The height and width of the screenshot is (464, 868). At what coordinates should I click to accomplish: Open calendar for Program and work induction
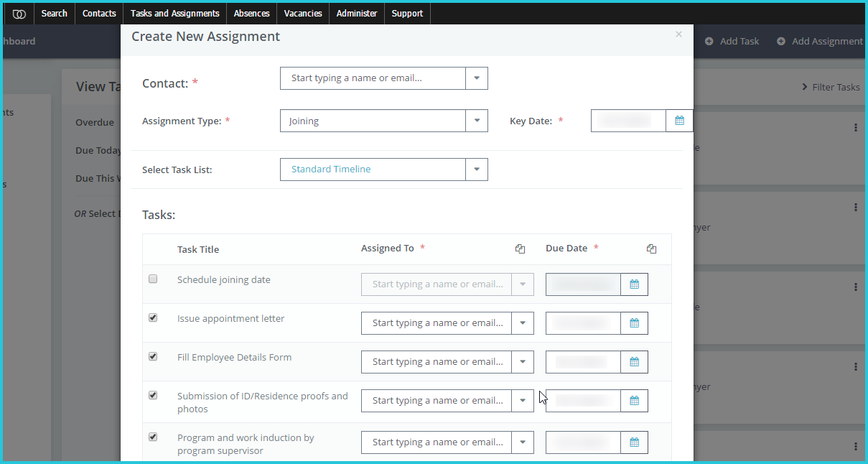click(x=634, y=442)
